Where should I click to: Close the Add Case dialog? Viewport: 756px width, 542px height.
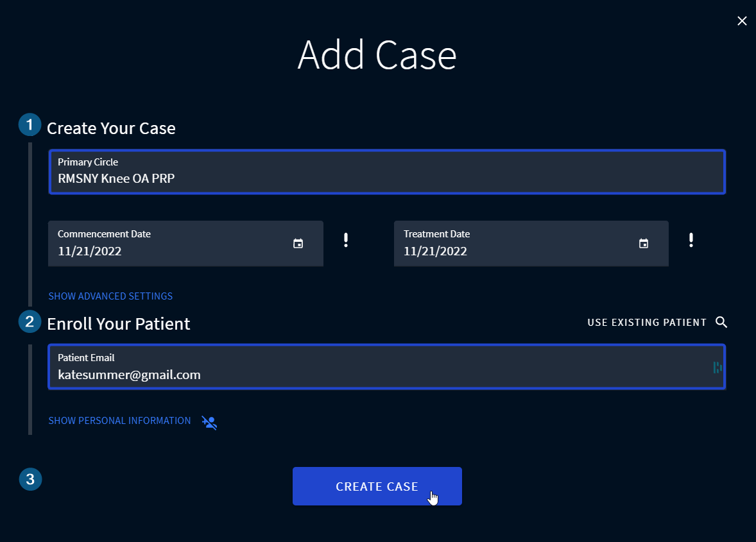pos(742,21)
